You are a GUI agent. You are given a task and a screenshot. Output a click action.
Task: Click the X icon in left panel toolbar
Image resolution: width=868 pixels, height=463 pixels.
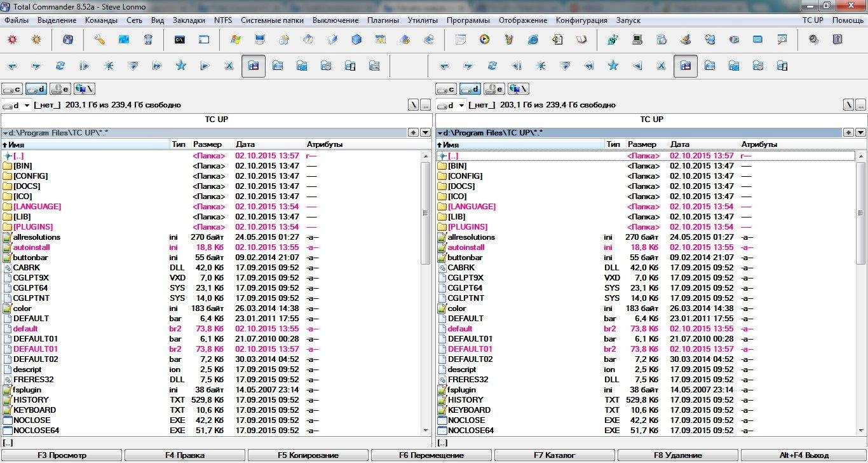229,66
